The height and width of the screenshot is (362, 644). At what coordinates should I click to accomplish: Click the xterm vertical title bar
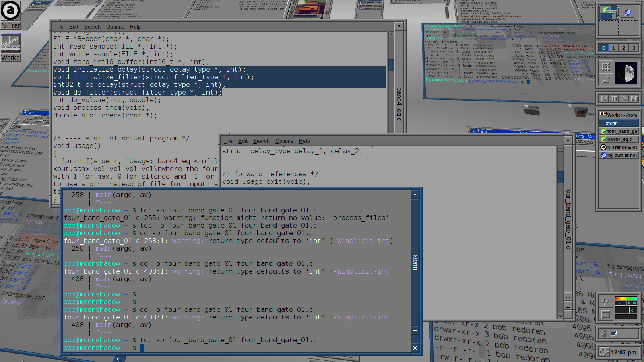(415, 262)
